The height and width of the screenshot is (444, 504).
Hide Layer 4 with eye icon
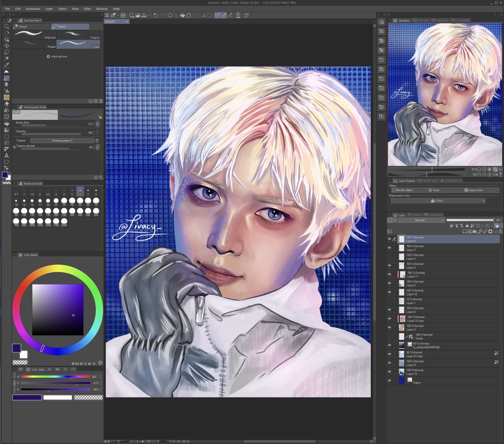click(x=389, y=266)
